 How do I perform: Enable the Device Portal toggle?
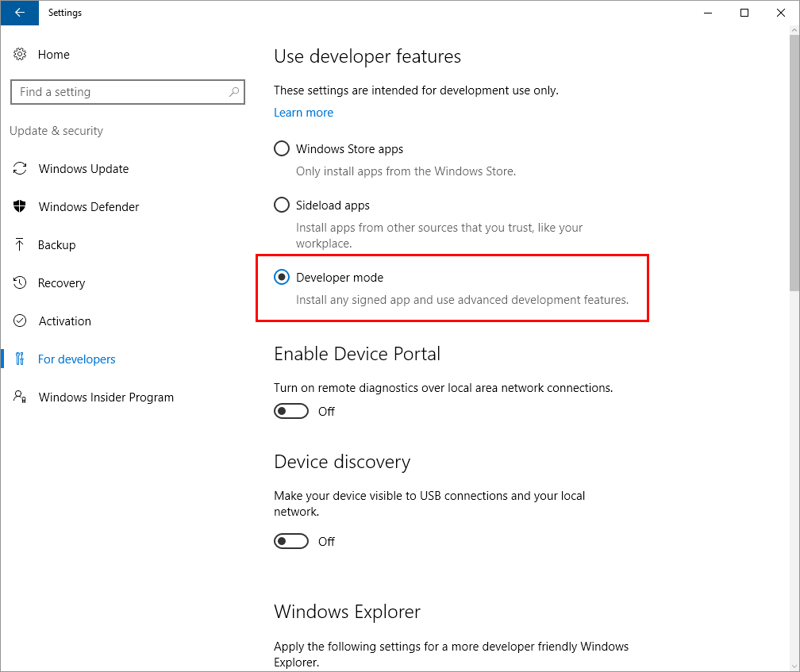tap(291, 411)
